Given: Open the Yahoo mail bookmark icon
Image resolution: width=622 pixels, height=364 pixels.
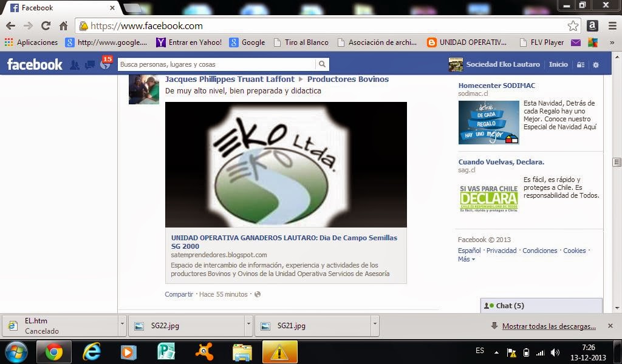Looking at the screenshot, I should click(x=576, y=42).
